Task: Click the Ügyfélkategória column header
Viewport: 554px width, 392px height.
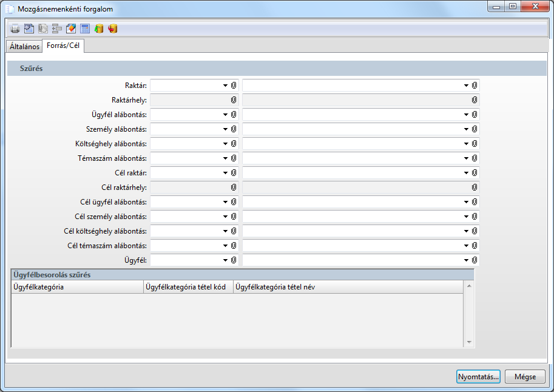Action: [76, 287]
